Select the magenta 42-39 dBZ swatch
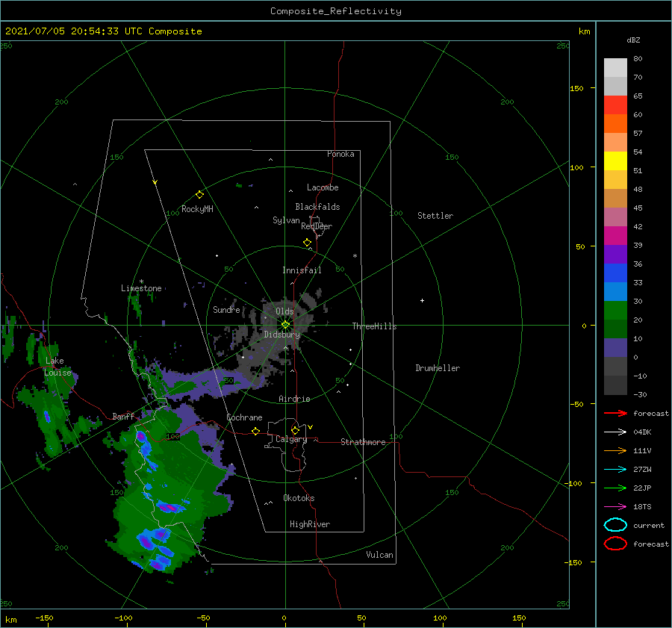The width and height of the screenshot is (672, 628). [615, 236]
